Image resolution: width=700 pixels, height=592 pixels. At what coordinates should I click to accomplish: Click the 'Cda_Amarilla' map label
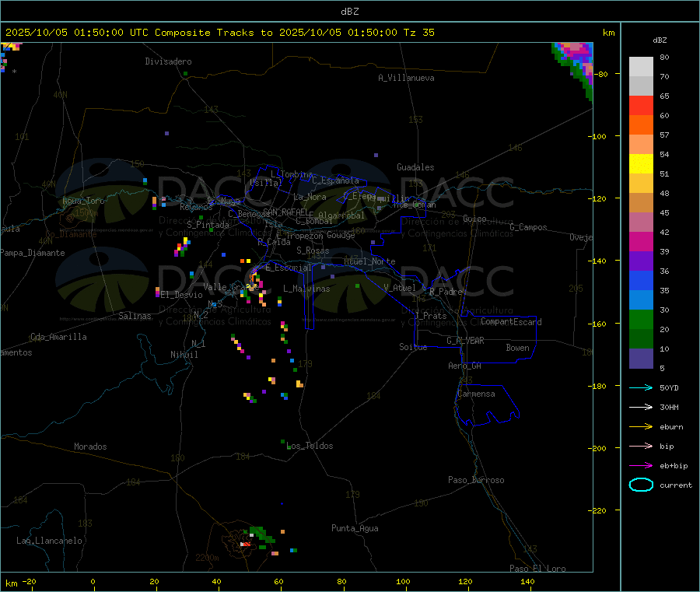pos(58,337)
